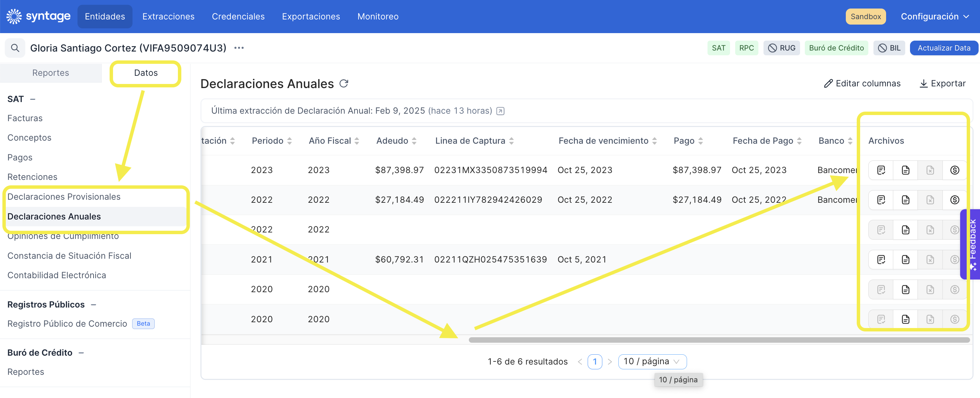Toggle sort on Fecha de vencimiento column
The image size is (980, 398).
coord(654,141)
